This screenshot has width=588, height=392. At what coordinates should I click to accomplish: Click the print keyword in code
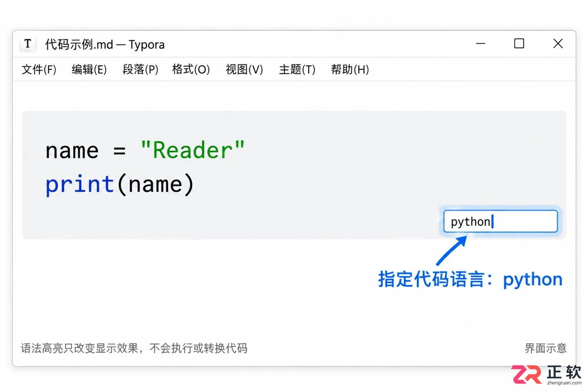point(80,185)
